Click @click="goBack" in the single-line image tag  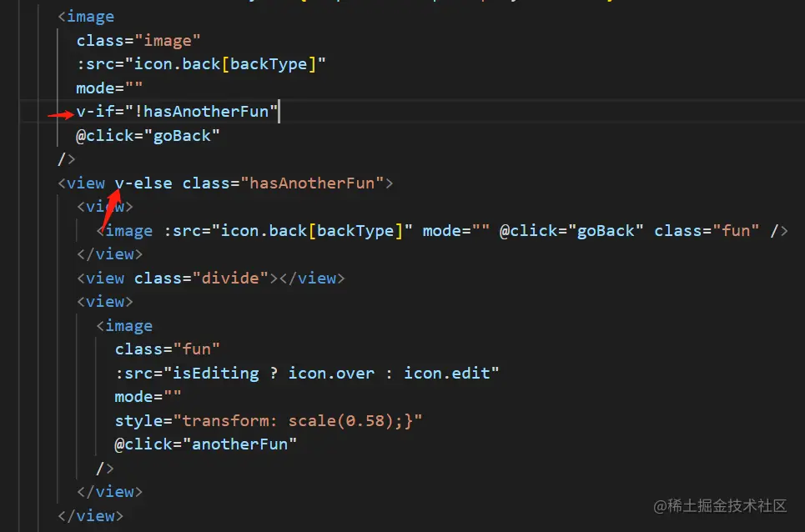pyautogui.click(x=571, y=231)
